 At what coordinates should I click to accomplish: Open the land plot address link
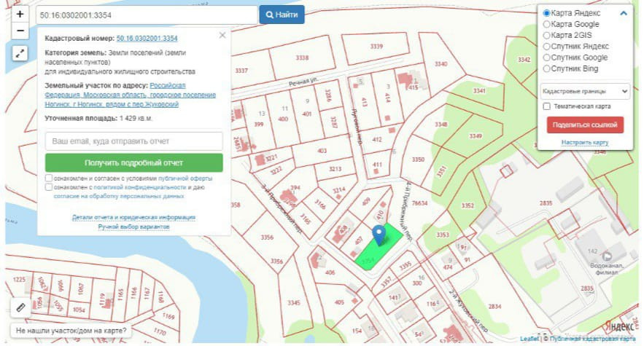point(131,95)
